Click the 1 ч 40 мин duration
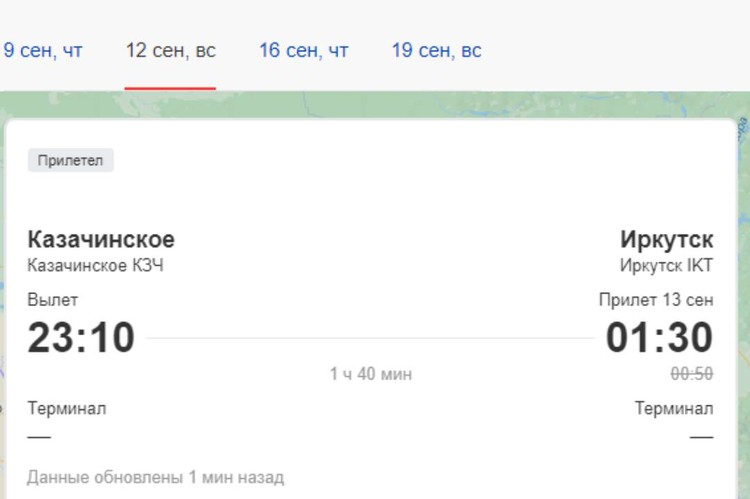This screenshot has height=499, width=750. click(371, 374)
